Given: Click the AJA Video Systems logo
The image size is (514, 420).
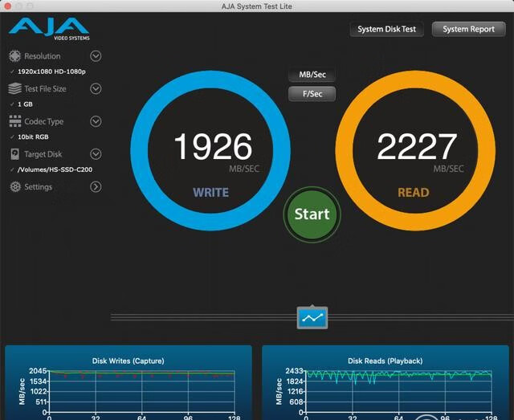Looking at the screenshot, I should pos(49,29).
